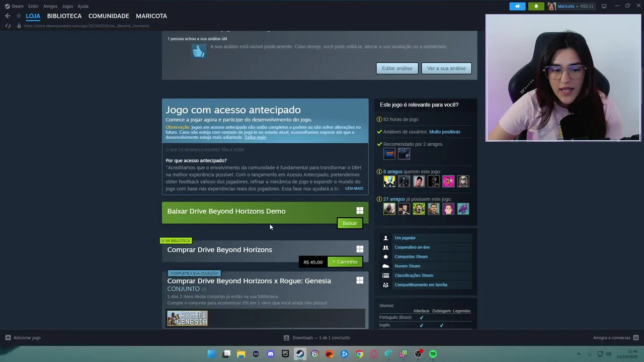
Task: Open File Explorer from the taskbar
Action: [241, 354]
